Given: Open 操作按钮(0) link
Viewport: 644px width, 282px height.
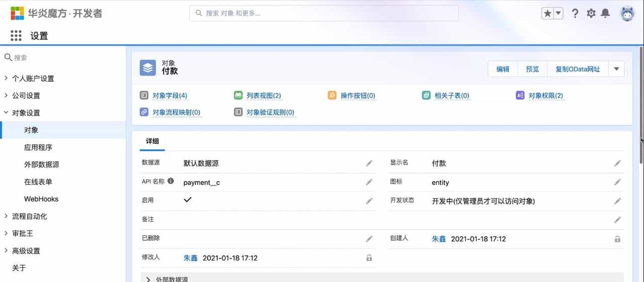Looking at the screenshot, I should coord(358,96).
